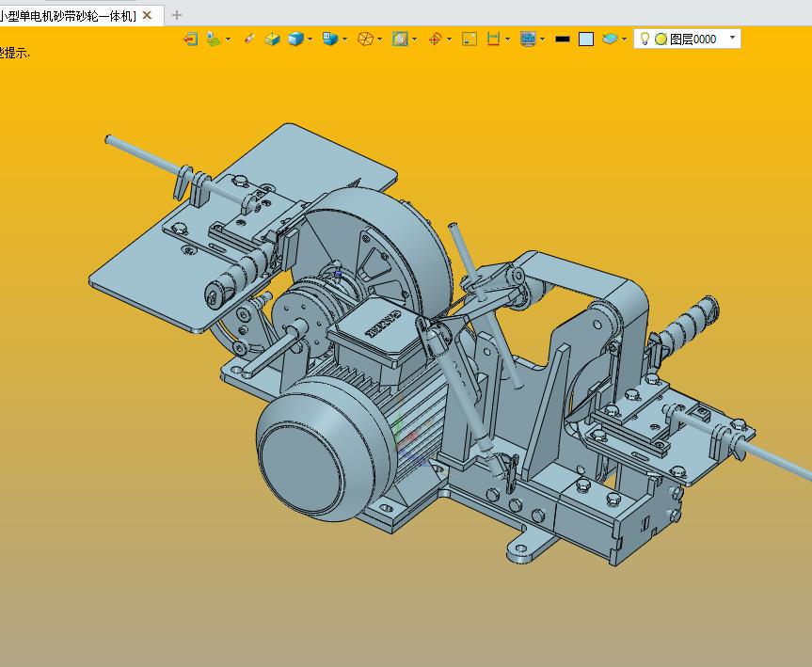The height and width of the screenshot is (667, 812).
Task: Click the exit/import arrow icon in toolbar
Action: 190,39
